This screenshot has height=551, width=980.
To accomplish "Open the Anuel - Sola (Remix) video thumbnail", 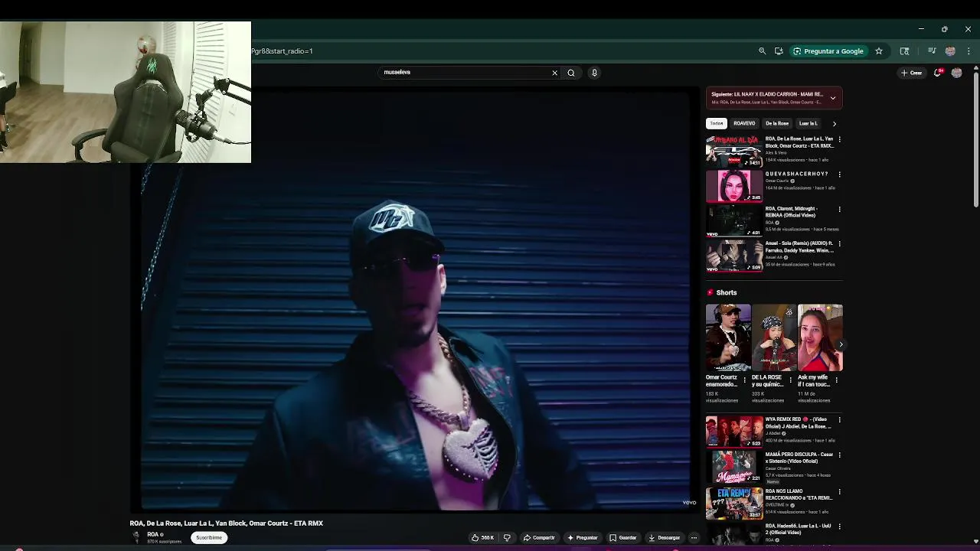I will (x=733, y=256).
